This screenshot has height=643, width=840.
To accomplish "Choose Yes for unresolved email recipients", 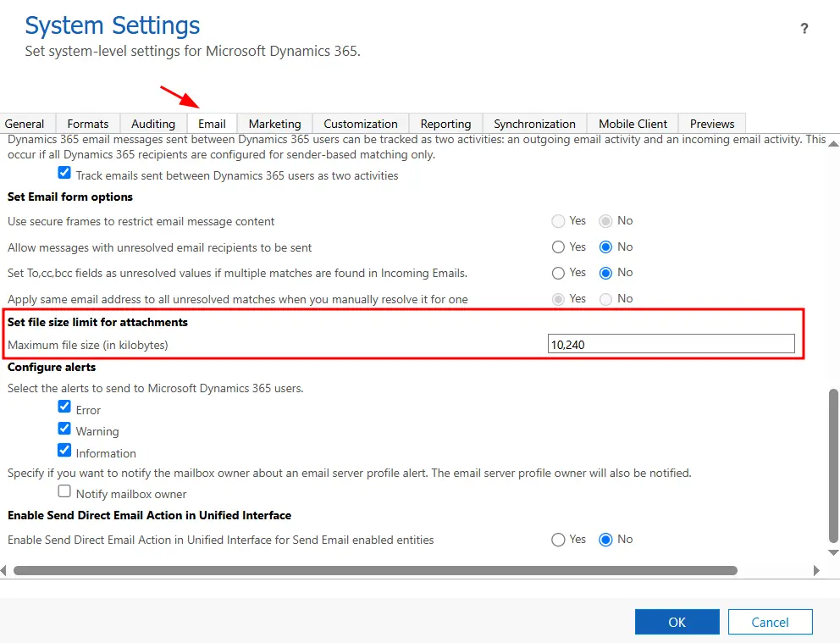I will coord(558,247).
